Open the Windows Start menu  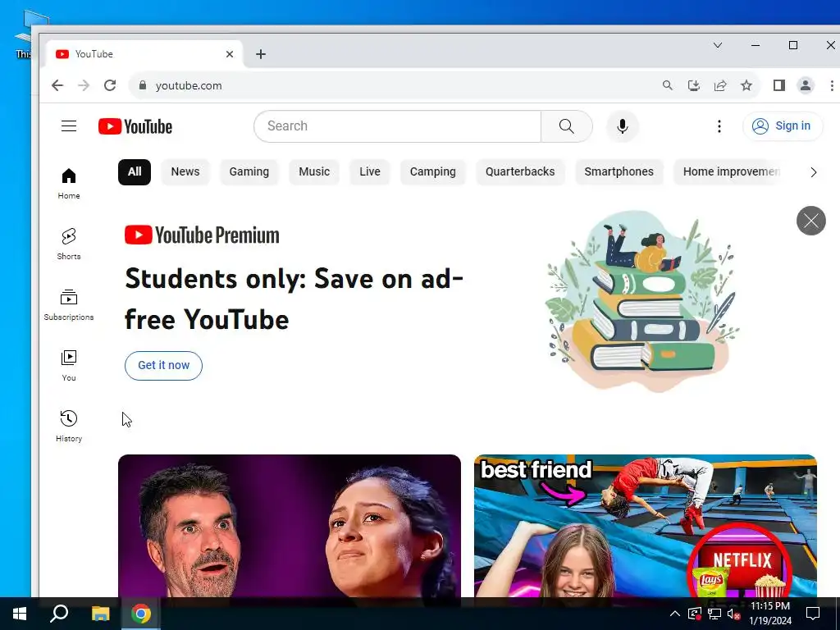coord(20,614)
